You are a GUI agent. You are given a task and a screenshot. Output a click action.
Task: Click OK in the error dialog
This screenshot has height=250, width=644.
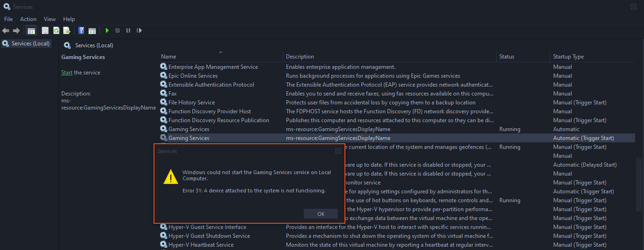pos(321,213)
